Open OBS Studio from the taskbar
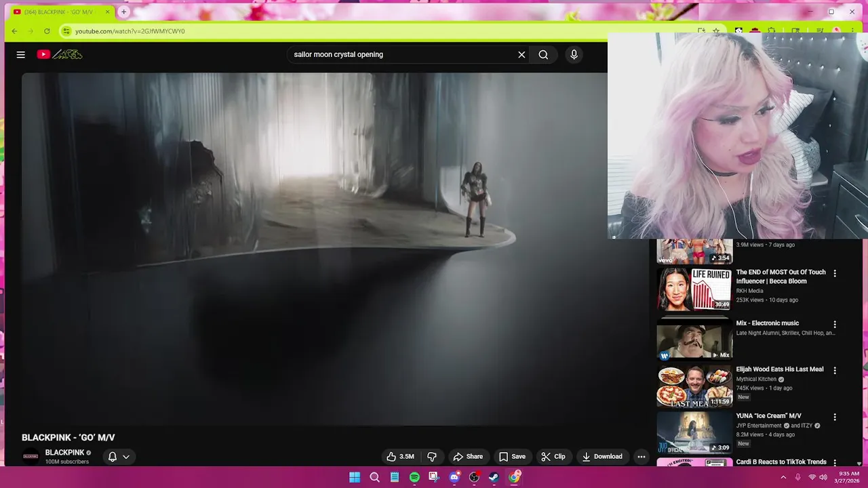The width and height of the screenshot is (868, 488). coord(474,477)
